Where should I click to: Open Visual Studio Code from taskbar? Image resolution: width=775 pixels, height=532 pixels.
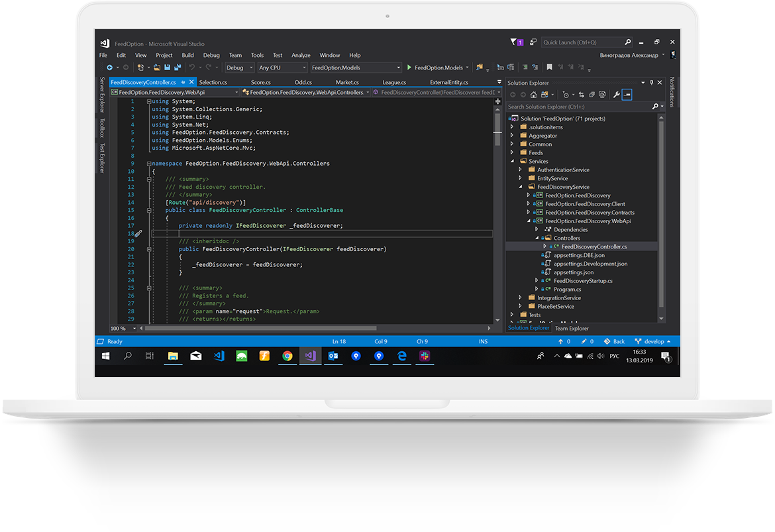click(219, 356)
